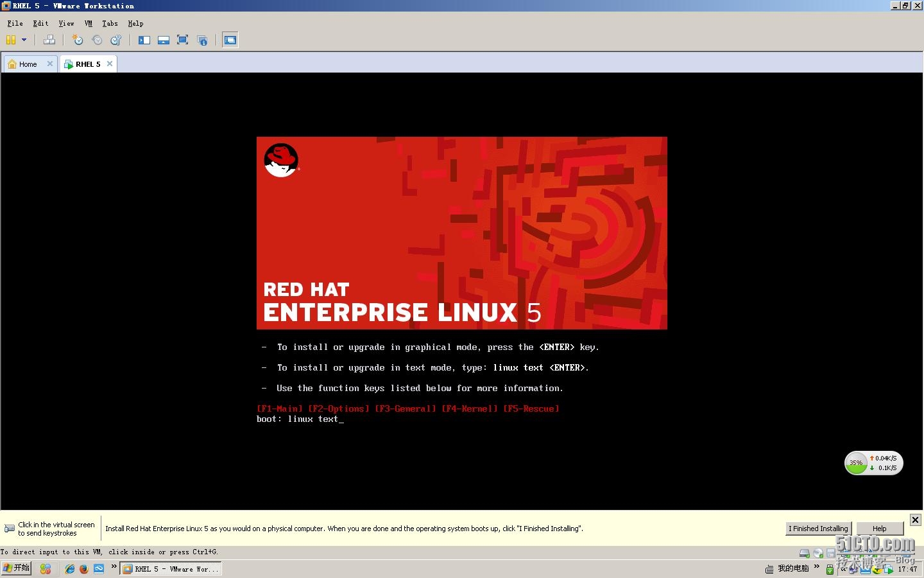Open the power options dropdown arrow

24,40
